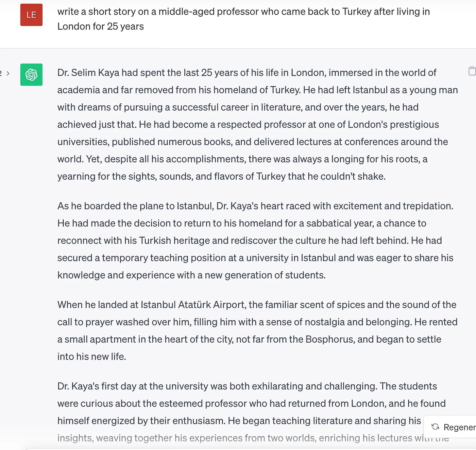Screen dimensions: 476x450
Task: Click the LE initials badge beside the prompt
Action: (x=31, y=14)
